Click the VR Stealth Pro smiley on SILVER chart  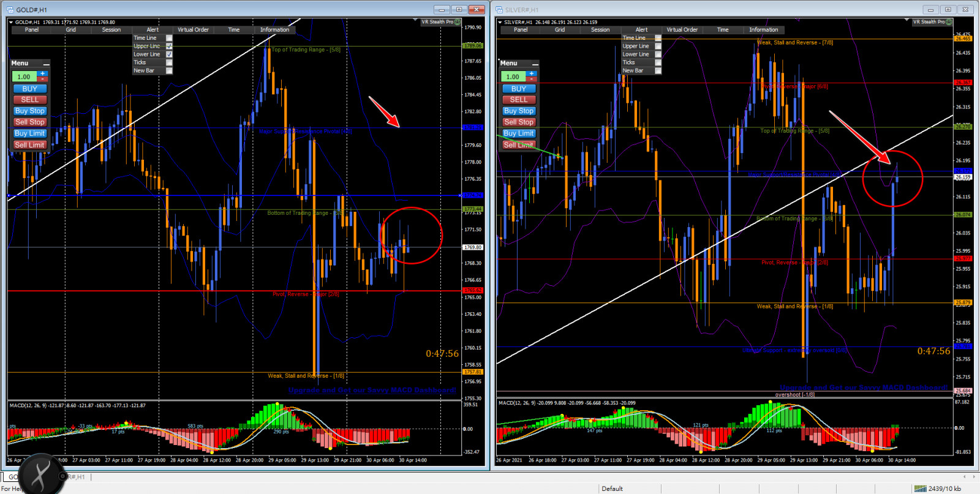coord(949,22)
